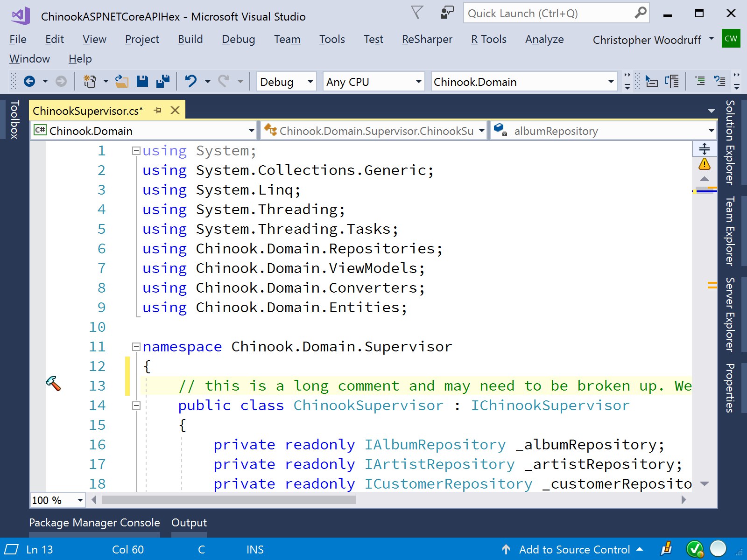Viewport: 747px width, 560px height.
Task: Collapse the namespace block at line 11
Action: click(136, 347)
